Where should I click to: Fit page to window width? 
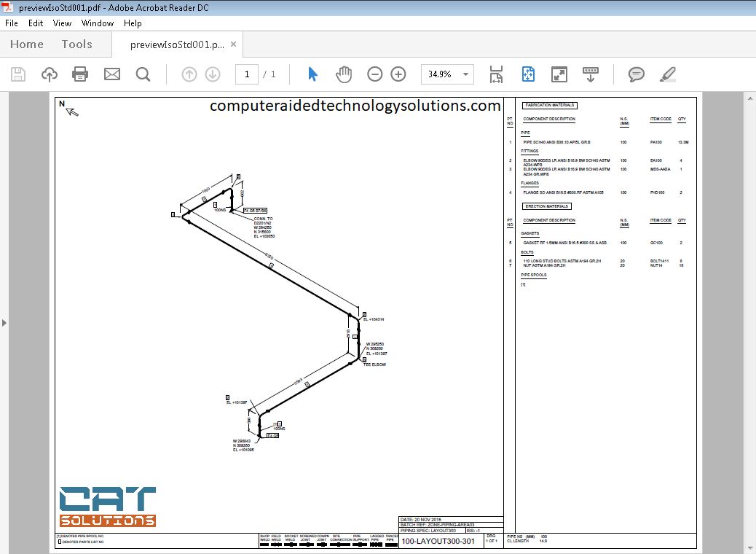click(x=496, y=74)
